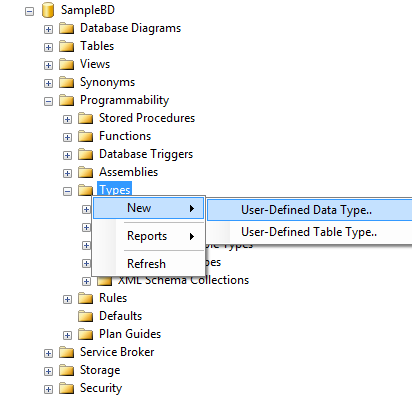Viewport: 412px width, 399px height.
Task: Select the Database Triggers label
Action: click(146, 154)
